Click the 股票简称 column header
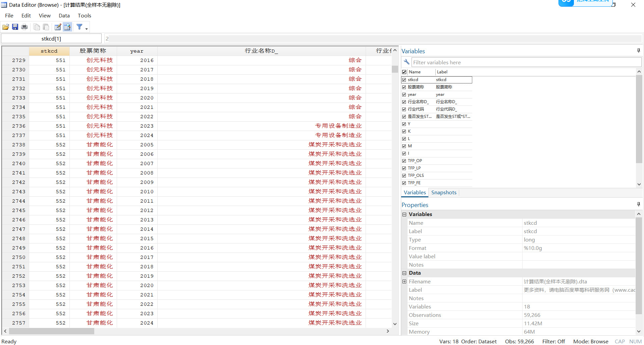 (93, 51)
